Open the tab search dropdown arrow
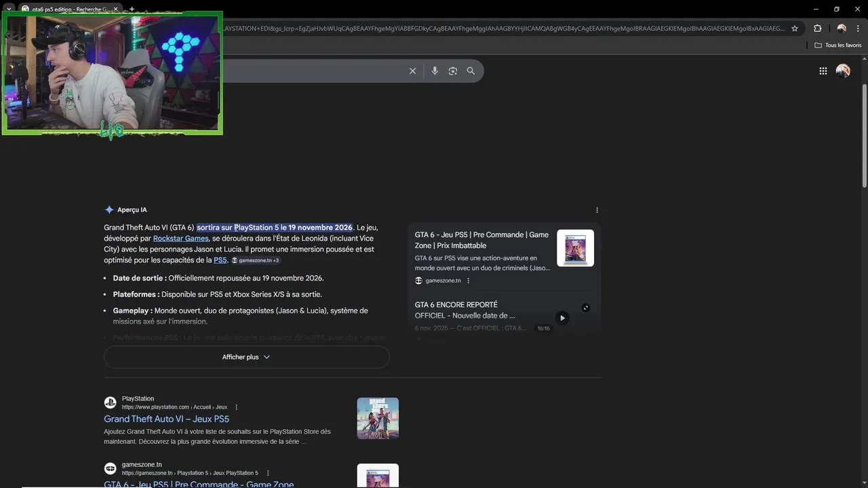The image size is (868, 488). (9, 9)
